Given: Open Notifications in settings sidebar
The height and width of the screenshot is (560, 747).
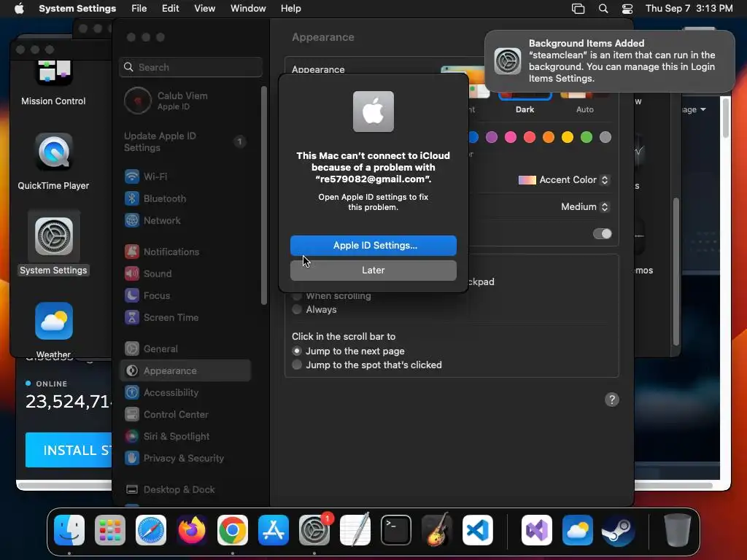Looking at the screenshot, I should click(x=186, y=252).
